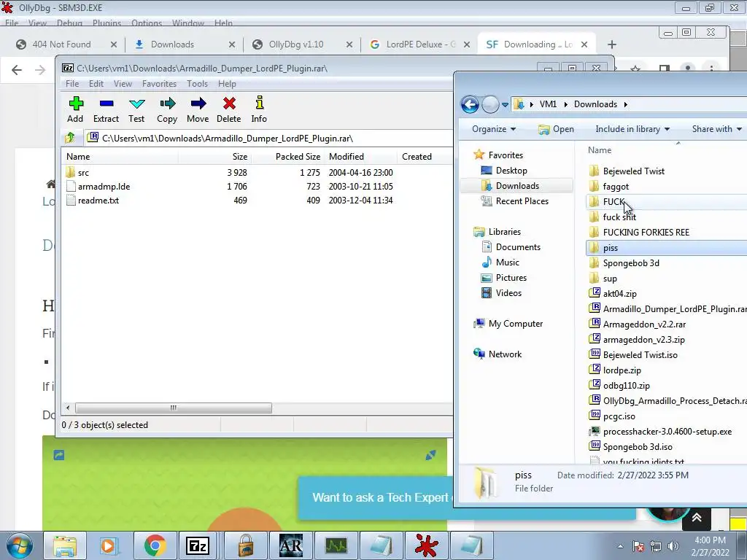Select the Spongebob 3d folder
The width and height of the screenshot is (747, 560).
pos(631,263)
